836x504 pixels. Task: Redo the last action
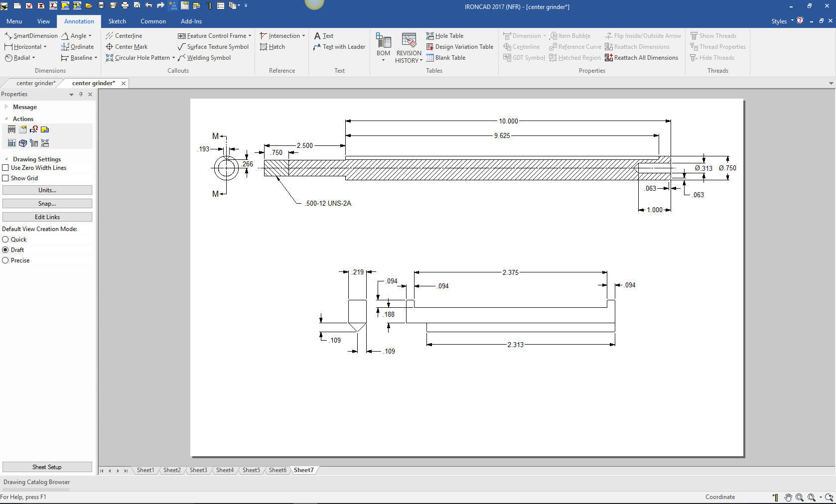[160, 5]
